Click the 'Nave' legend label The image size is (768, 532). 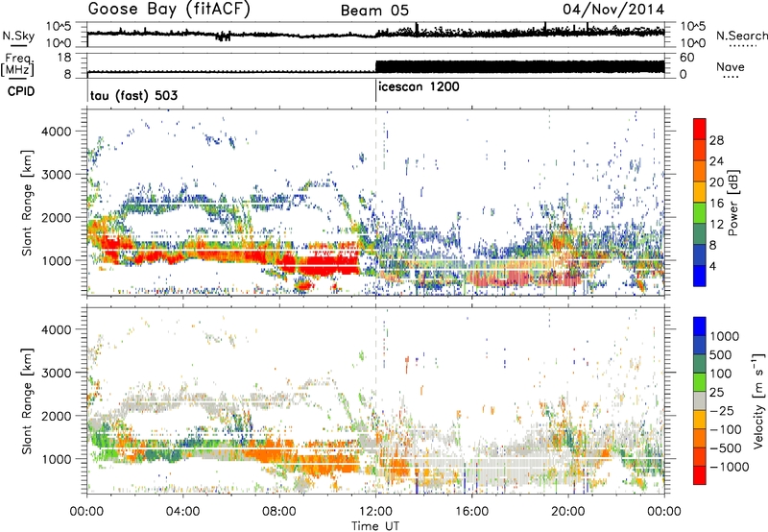731,67
